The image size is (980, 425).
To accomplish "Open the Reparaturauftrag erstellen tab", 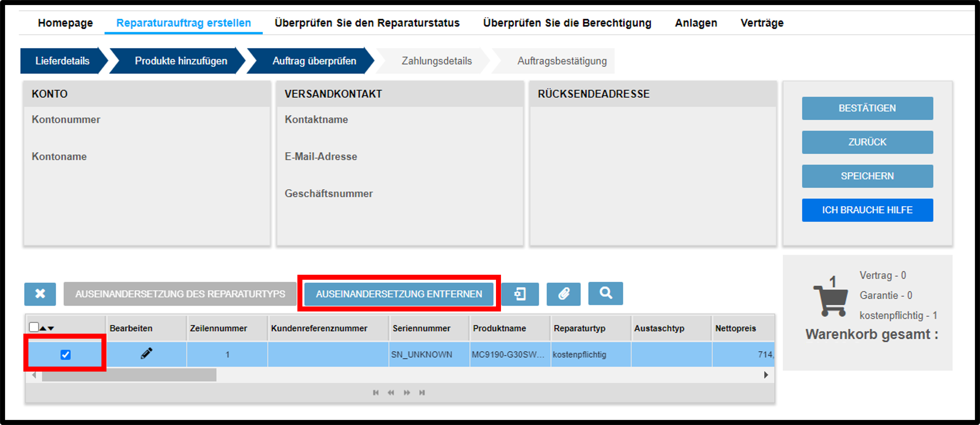I will 183,23.
